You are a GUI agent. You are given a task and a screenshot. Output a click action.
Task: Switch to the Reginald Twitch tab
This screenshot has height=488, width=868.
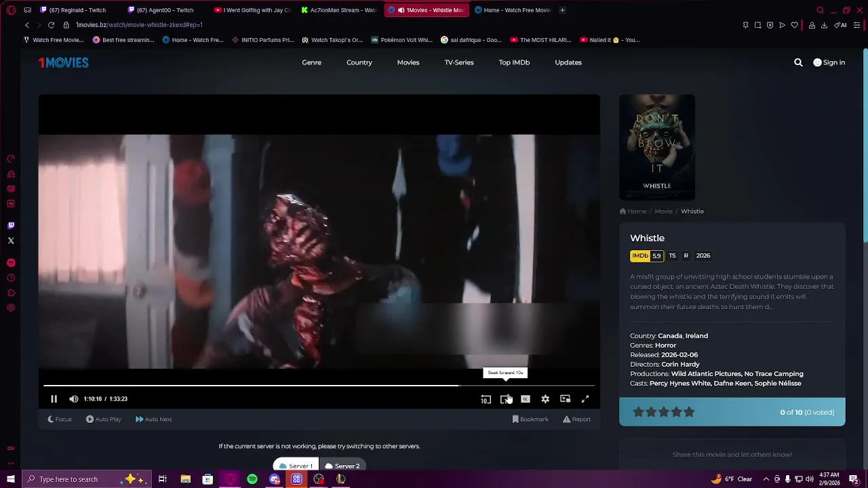pyautogui.click(x=80, y=10)
